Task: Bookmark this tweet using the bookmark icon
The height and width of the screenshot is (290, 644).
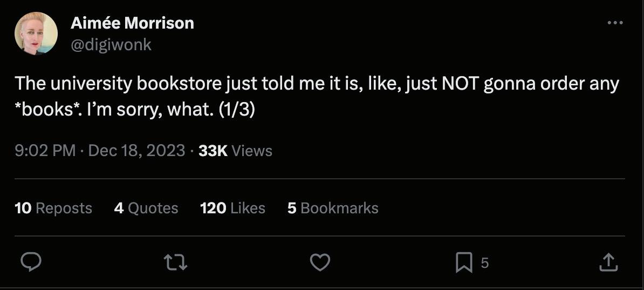Action: [463, 263]
